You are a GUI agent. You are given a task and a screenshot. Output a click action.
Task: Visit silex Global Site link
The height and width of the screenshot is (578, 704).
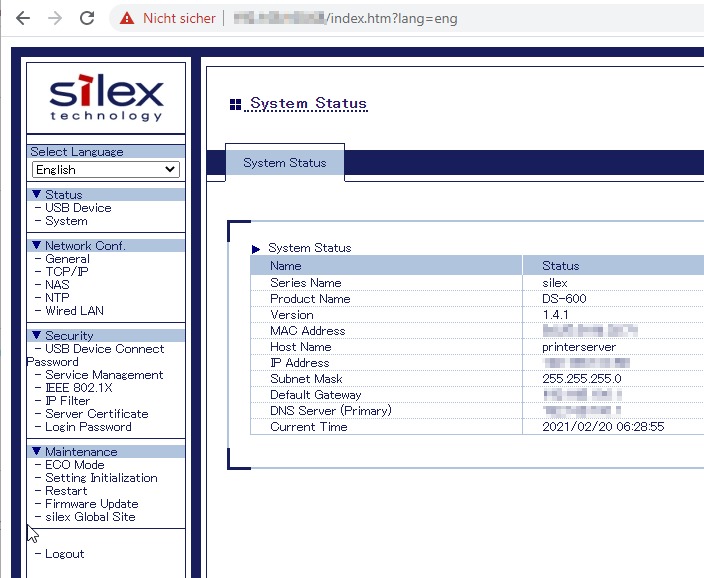[90, 517]
